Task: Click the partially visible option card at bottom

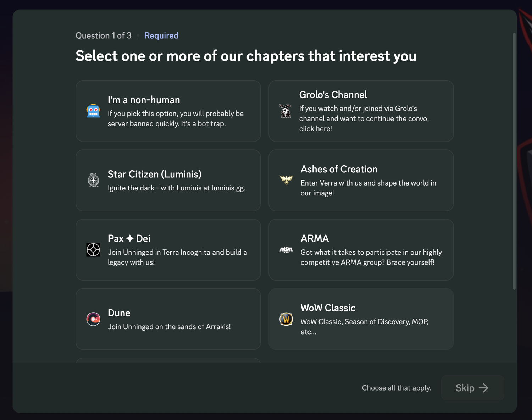Action: point(168,360)
